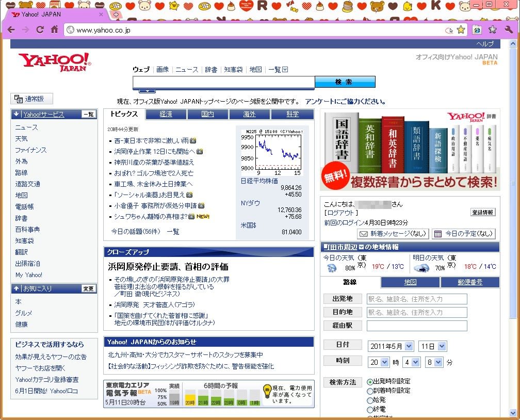This screenshot has width=520, height=420.
Task: Click camera icon beside 西-東日本で非常に激しい雨
Action: (x=193, y=140)
